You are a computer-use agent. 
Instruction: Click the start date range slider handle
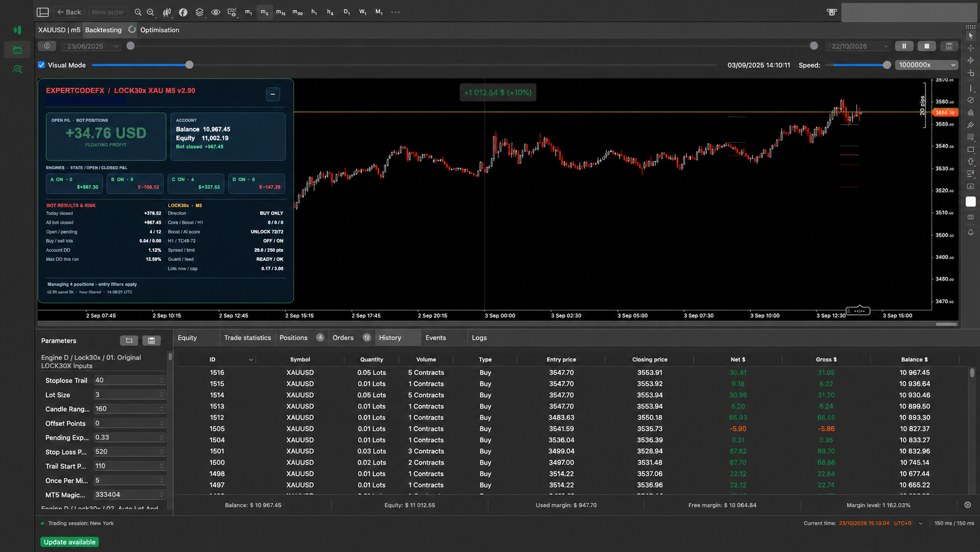pos(131,46)
